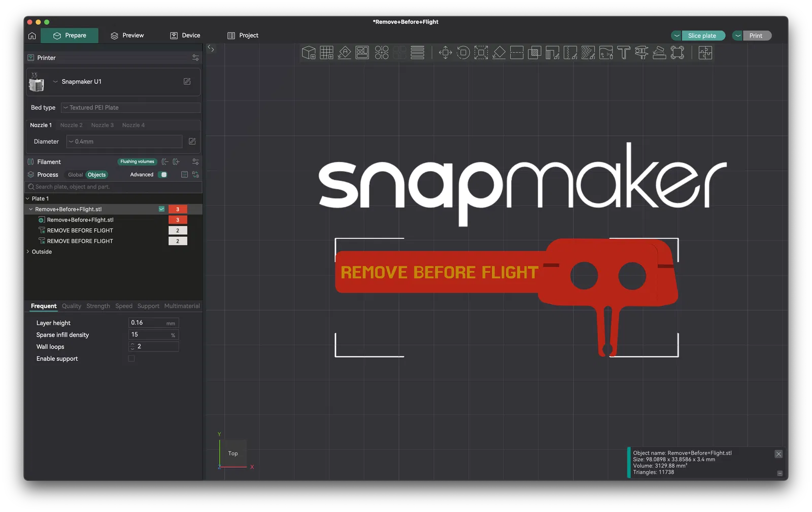Switch Process scope to Global
Image resolution: width=812 pixels, height=512 pixels.
tap(75, 175)
